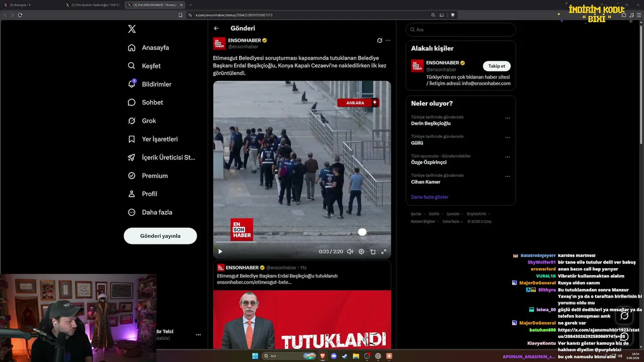Go to the X home logo

(132, 29)
